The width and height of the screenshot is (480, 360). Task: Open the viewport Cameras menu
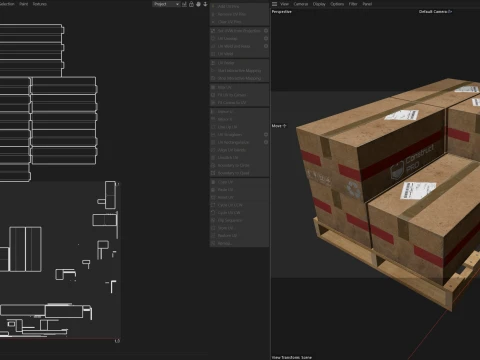301,4
